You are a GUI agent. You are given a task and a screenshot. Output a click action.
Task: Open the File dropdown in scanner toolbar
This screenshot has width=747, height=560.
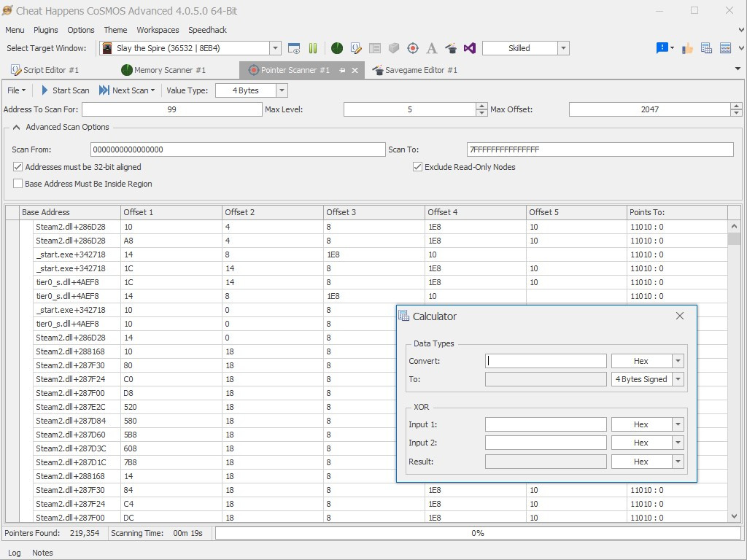pos(17,90)
